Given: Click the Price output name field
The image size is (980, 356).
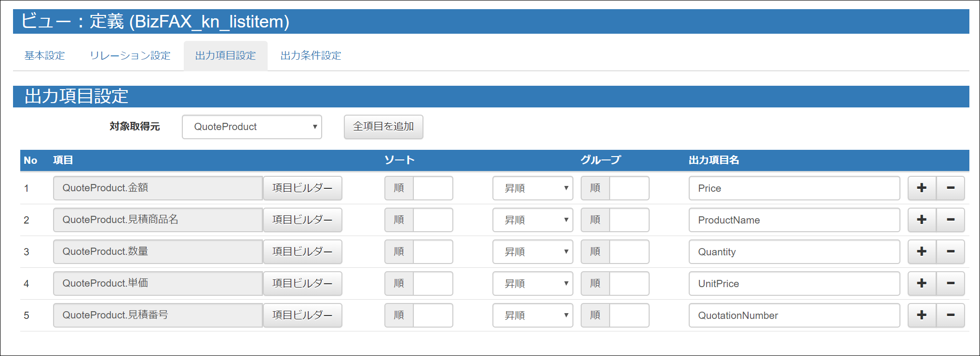Looking at the screenshot, I should click(794, 188).
